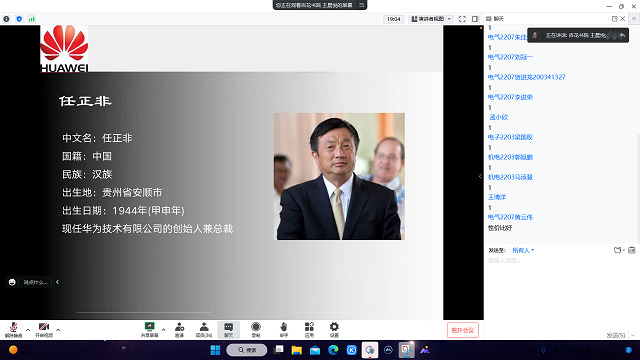
Task: Click the Send(S) button in chat
Action: [616, 335]
